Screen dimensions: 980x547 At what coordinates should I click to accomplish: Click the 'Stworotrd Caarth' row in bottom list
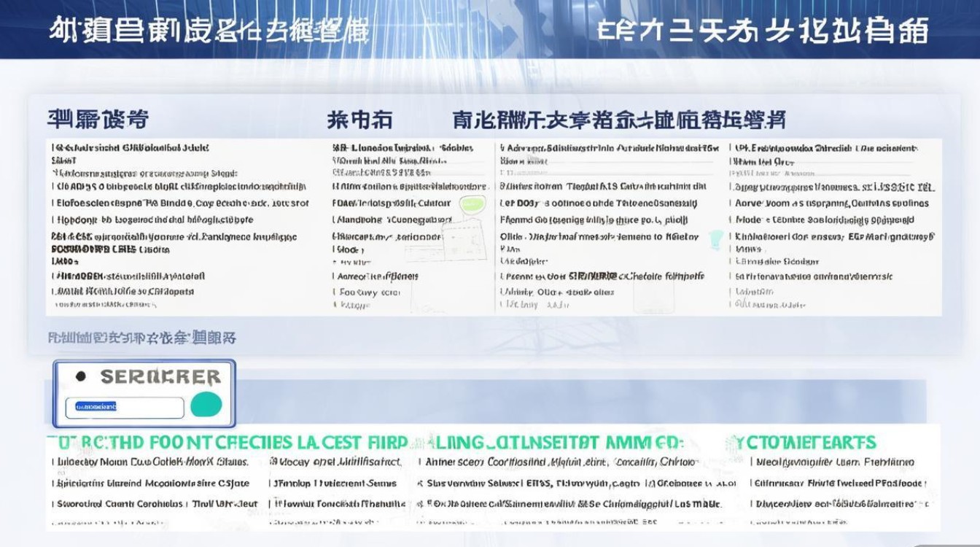point(155,504)
